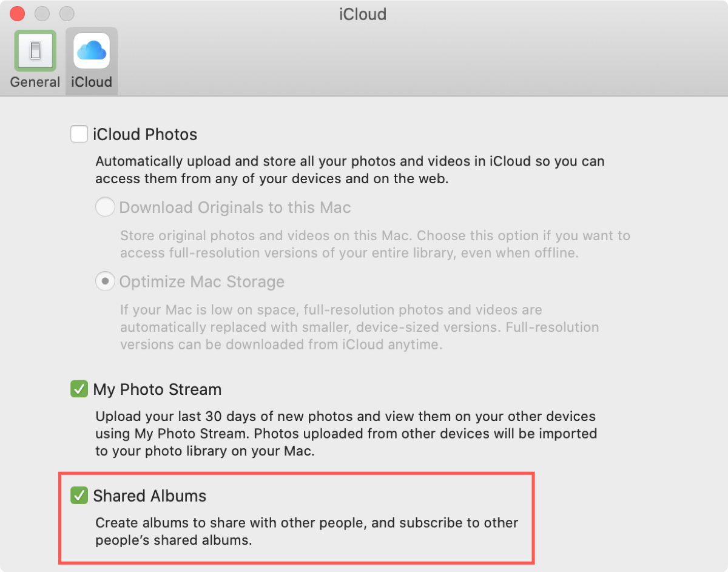Click the Optimize Mac Storage label text
Image resolution: width=728 pixels, height=572 pixels.
tap(202, 282)
